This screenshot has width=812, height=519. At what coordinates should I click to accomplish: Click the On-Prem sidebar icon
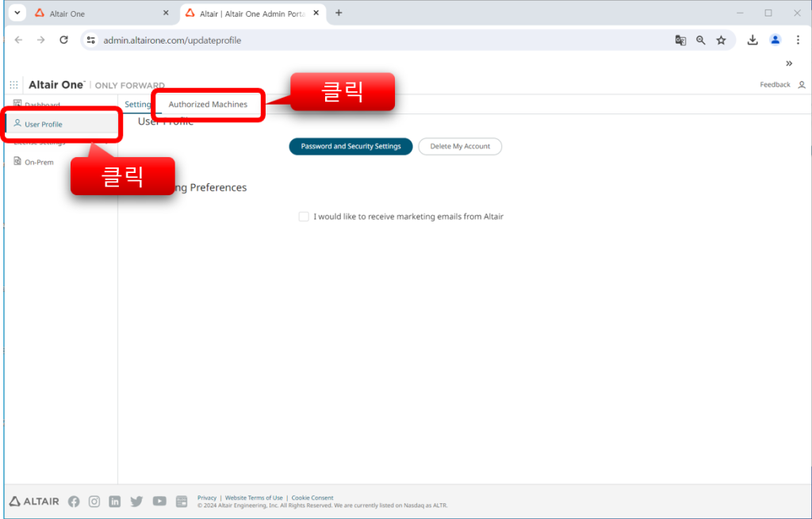coord(17,161)
